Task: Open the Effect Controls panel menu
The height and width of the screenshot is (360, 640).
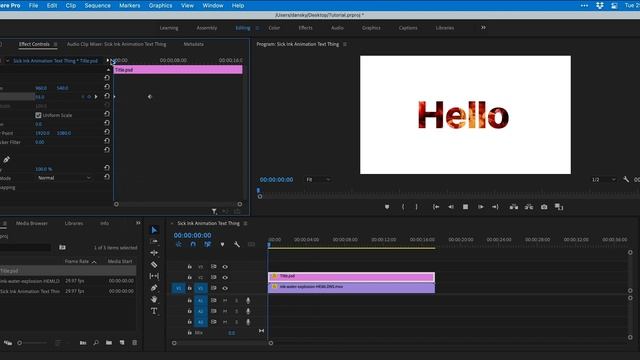Action: click(55, 44)
